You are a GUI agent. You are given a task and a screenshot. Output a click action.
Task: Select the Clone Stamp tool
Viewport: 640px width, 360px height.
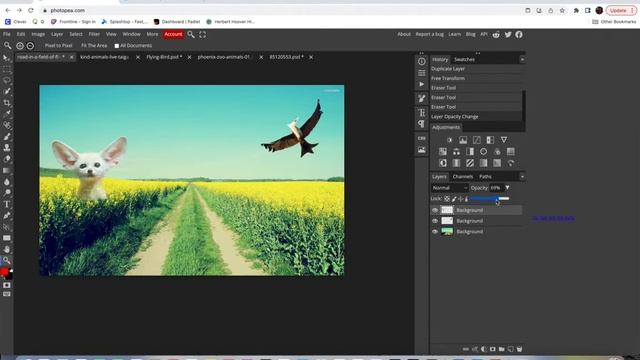[7, 148]
